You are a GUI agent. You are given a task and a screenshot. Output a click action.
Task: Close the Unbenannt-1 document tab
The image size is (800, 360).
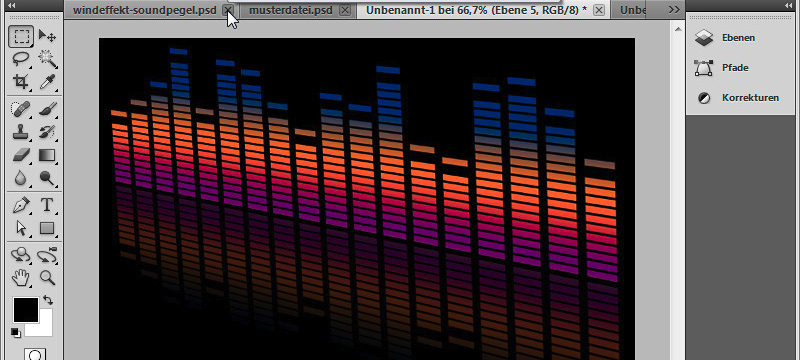pos(599,10)
